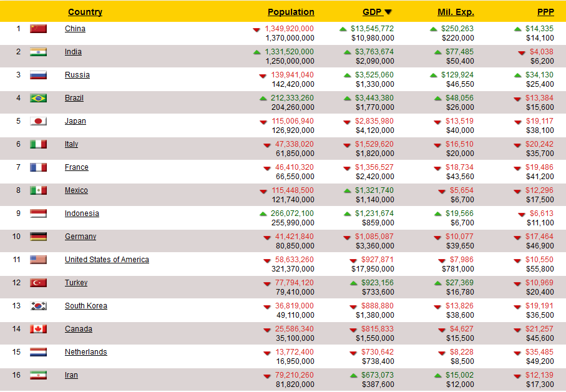
Task: Open the Italy country link
Action: tap(72, 144)
